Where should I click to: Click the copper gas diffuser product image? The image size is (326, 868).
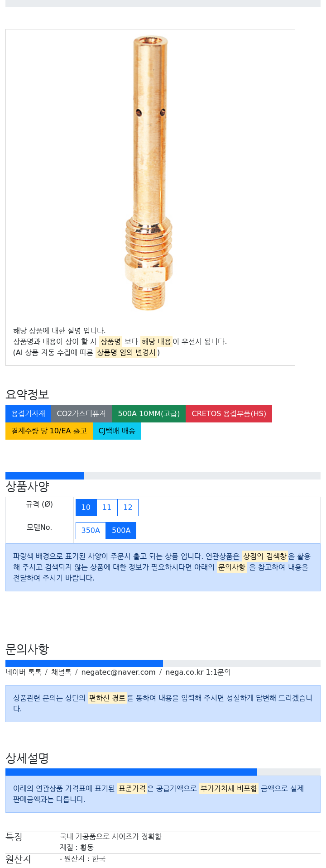point(150,174)
